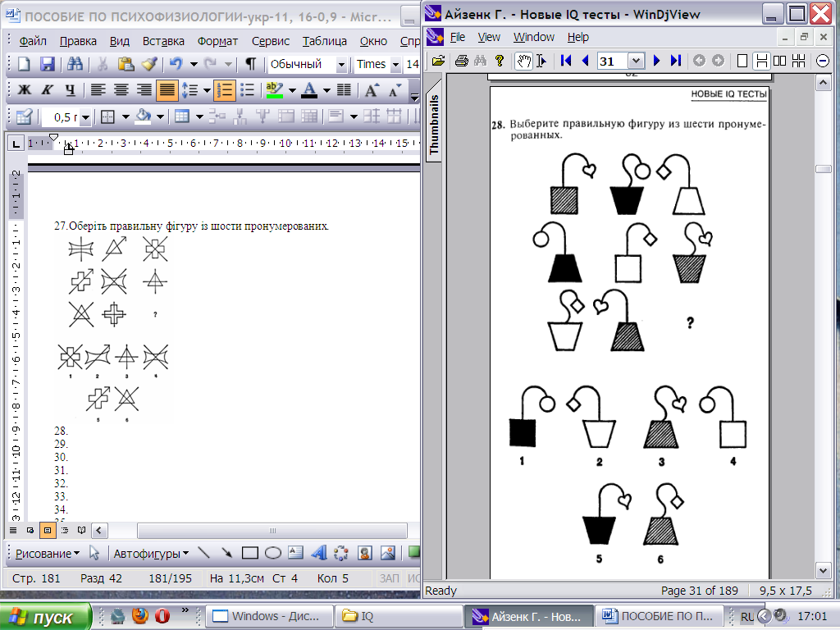Open the Файл menu in Word

[x=33, y=41]
